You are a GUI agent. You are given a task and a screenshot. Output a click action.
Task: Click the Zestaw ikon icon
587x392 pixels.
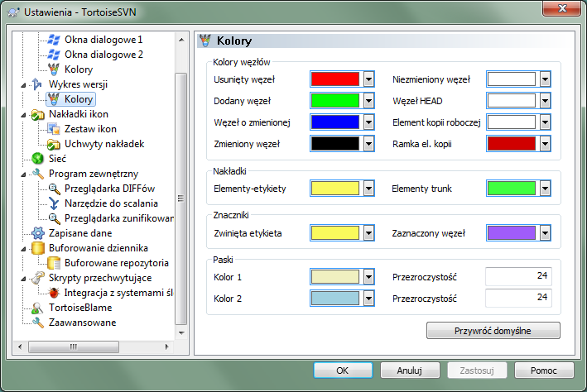pos(54,129)
